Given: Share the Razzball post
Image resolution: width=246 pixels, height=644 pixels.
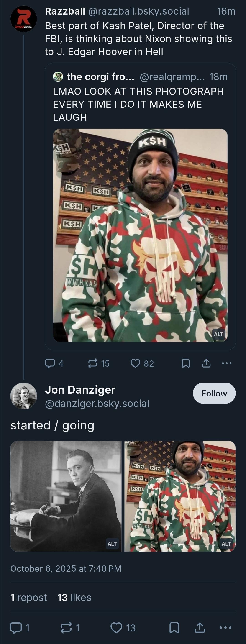Looking at the screenshot, I should [x=206, y=363].
